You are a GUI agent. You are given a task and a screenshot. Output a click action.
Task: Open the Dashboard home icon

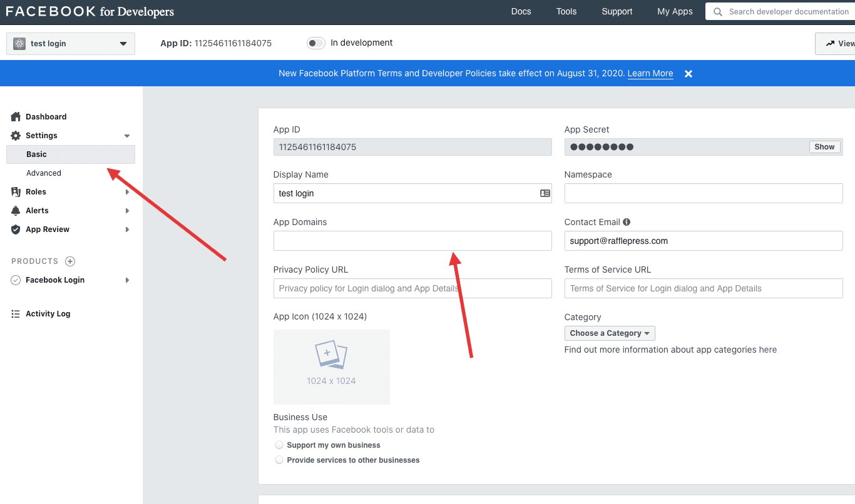point(15,116)
